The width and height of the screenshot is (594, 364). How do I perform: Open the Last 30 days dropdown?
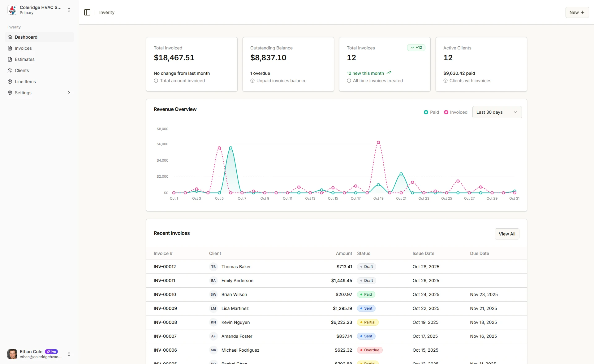pyautogui.click(x=497, y=112)
